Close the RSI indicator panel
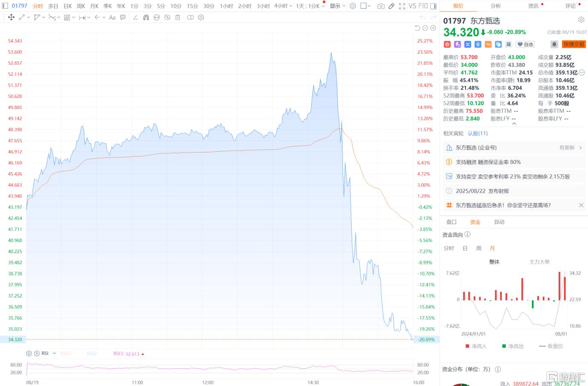 point(37,353)
